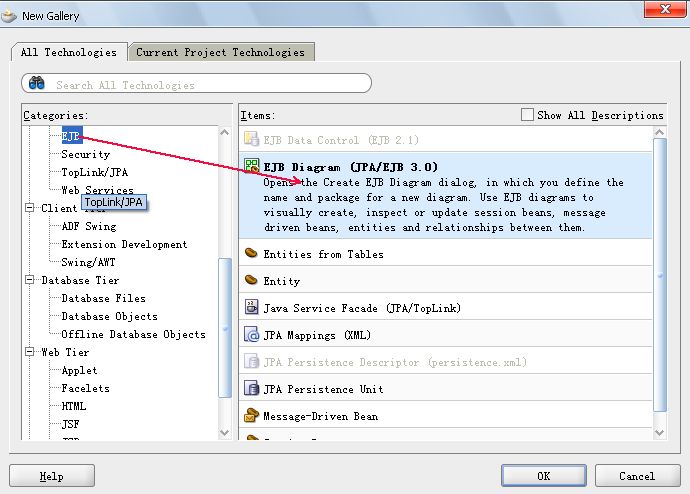This screenshot has height=494, width=690.
Task: Switch to Current Project Technologies tab
Action: click(x=220, y=52)
